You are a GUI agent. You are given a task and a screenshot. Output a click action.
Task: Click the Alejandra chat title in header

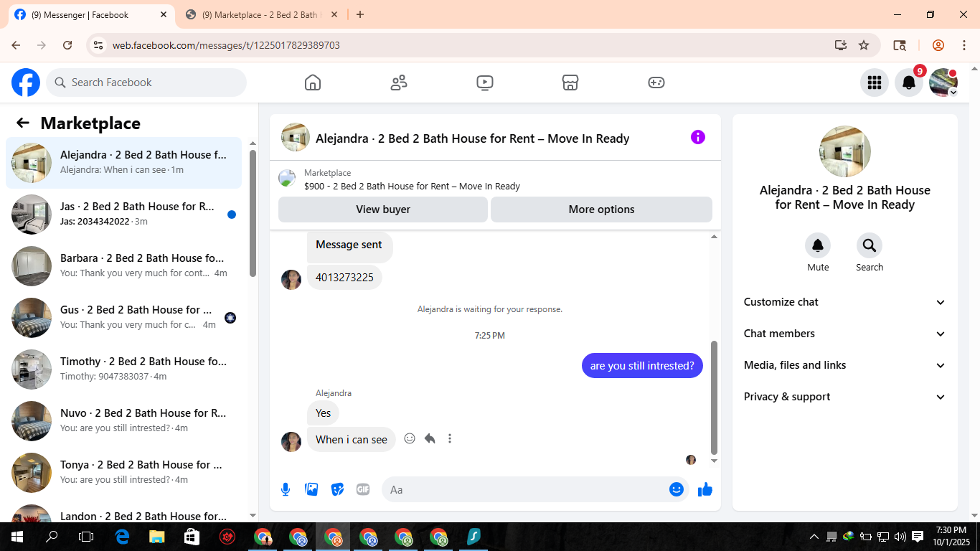472,138
